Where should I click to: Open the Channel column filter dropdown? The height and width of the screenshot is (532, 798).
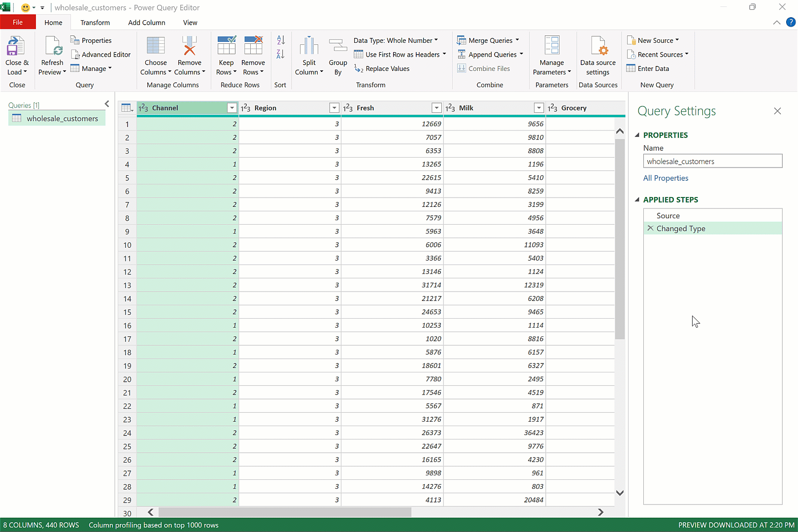[x=232, y=107]
